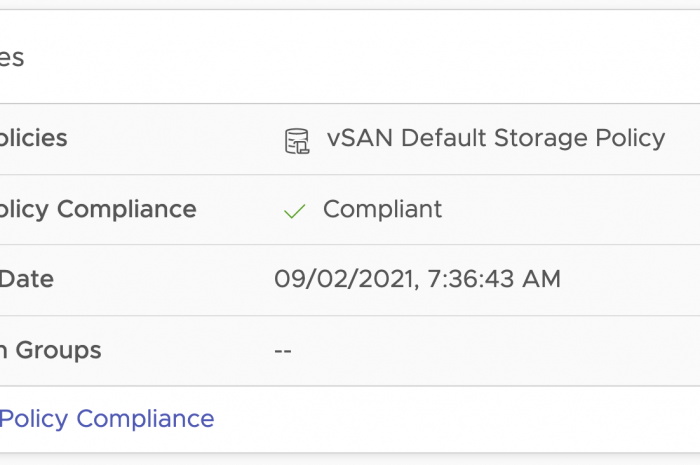The width and height of the screenshot is (700, 465).
Task: Click the 09/02/2021 date portion
Action: tap(343, 279)
